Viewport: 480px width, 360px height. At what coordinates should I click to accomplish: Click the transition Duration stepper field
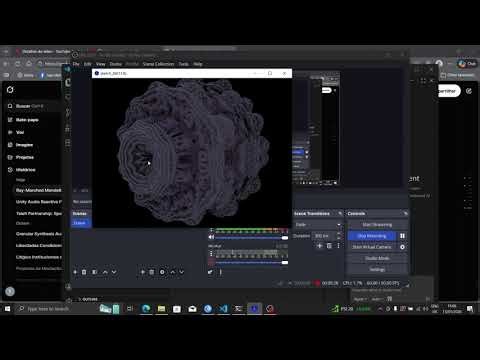click(x=328, y=236)
